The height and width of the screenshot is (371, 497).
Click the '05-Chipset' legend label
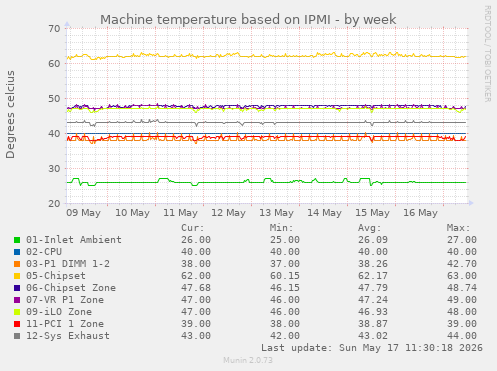(x=56, y=276)
